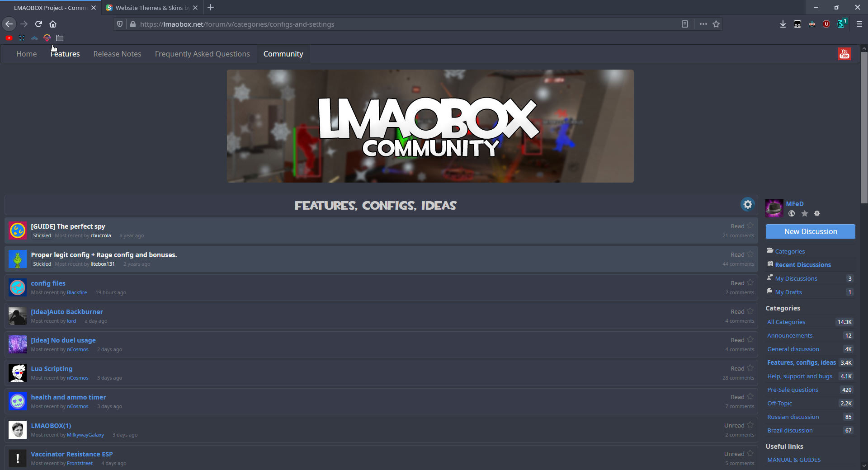Toggle star on LMAOBOX(1) discussion

(750, 425)
